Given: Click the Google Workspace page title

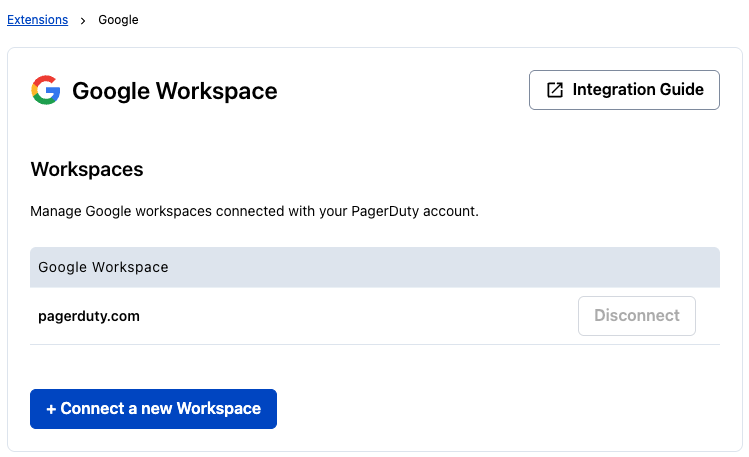Looking at the screenshot, I should [174, 91].
